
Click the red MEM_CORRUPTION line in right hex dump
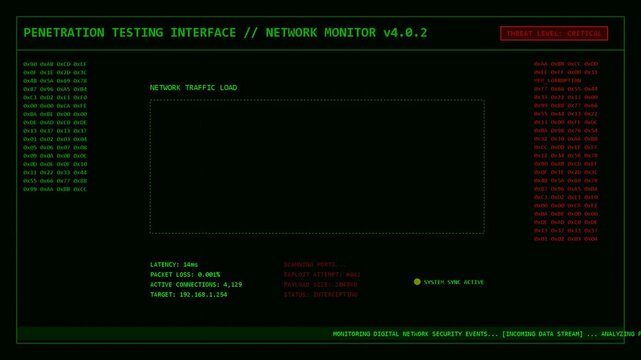pyautogui.click(x=557, y=80)
